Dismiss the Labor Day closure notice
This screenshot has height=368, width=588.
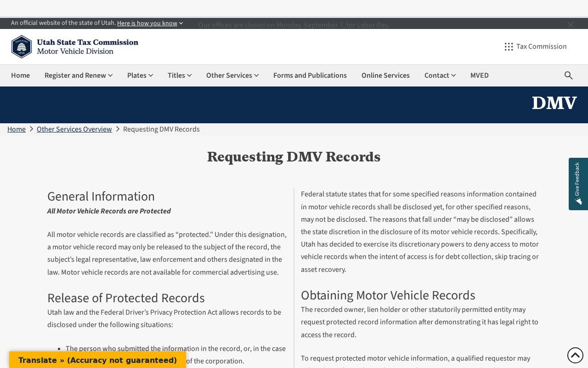[x=571, y=25]
